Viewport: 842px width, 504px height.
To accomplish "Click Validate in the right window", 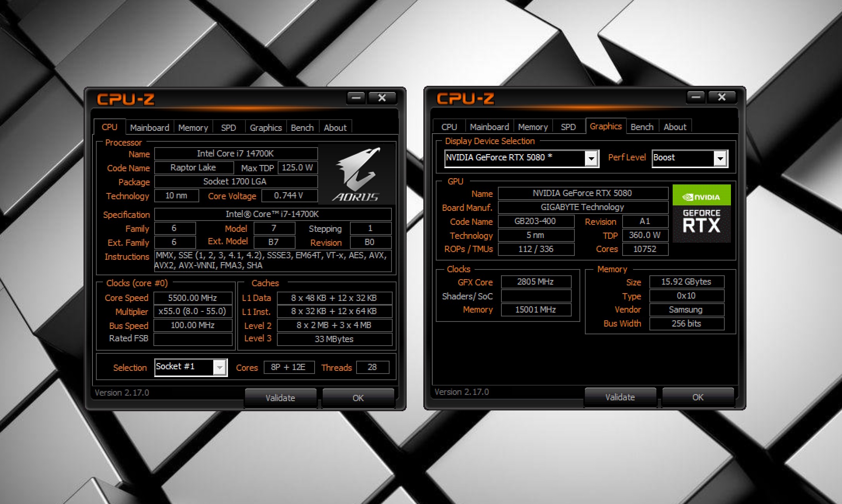I will [620, 397].
